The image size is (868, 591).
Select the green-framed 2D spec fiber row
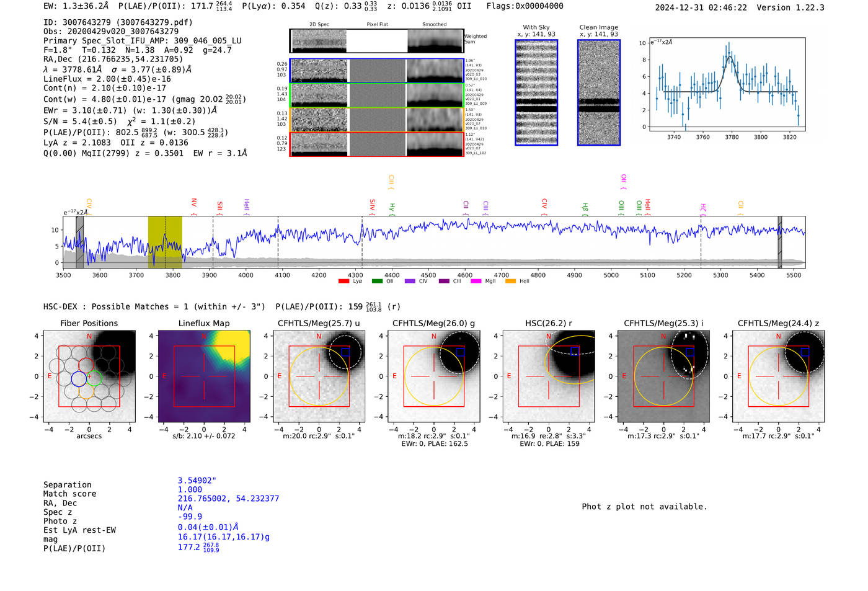(x=376, y=95)
